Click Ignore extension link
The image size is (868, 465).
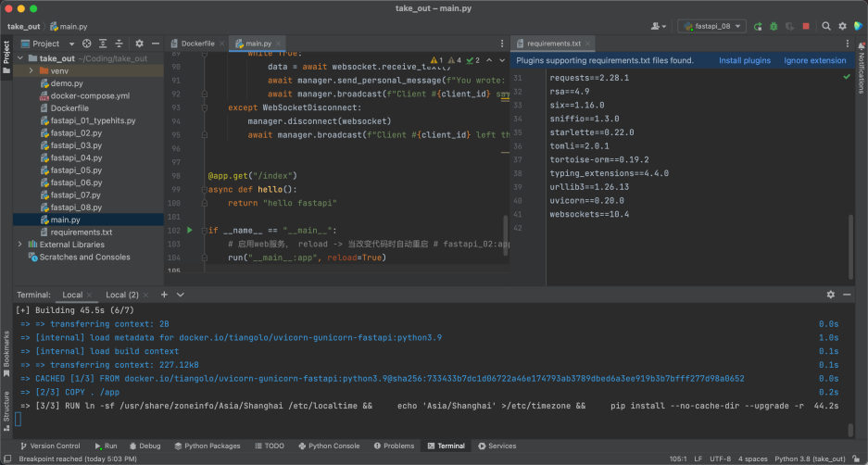pyautogui.click(x=814, y=61)
